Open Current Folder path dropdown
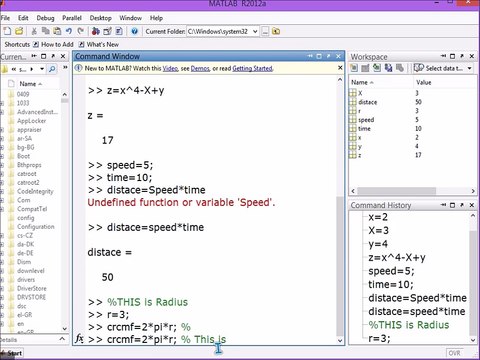 pyautogui.click(x=255, y=31)
